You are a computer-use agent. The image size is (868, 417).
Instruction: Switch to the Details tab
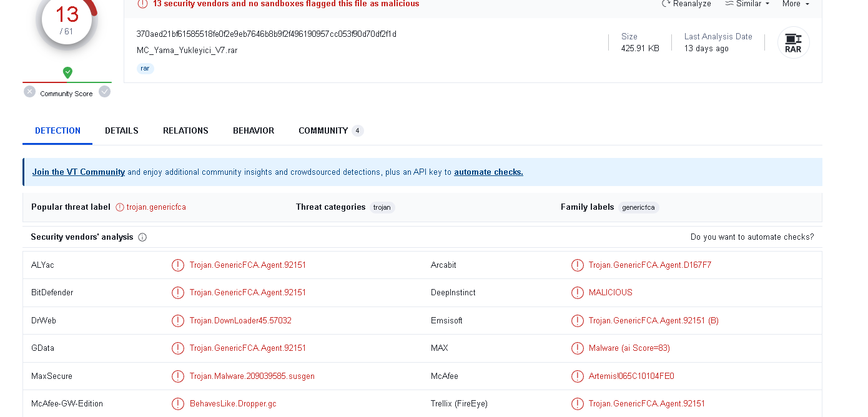click(122, 131)
